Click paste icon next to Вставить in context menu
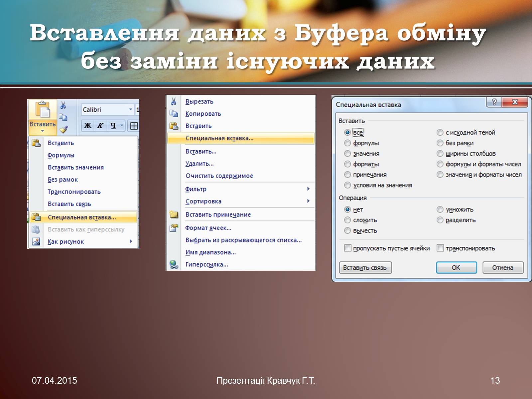The image size is (532, 399). point(174,126)
